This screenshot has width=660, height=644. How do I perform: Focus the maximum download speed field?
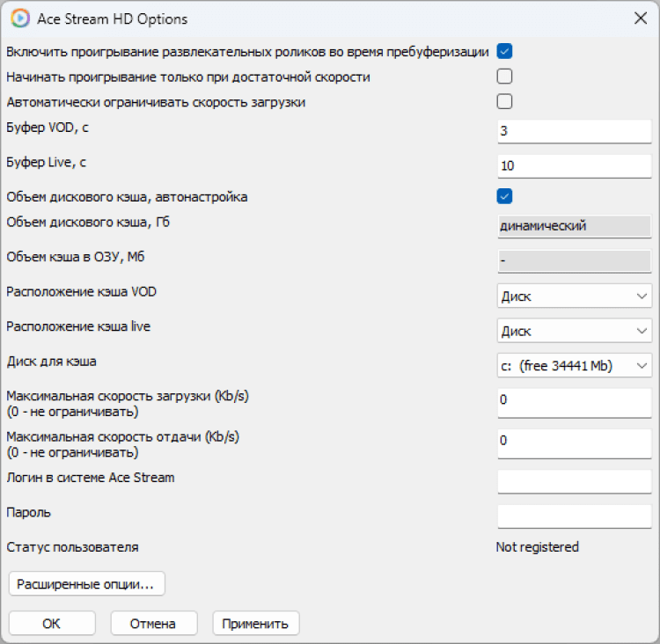pos(574,400)
